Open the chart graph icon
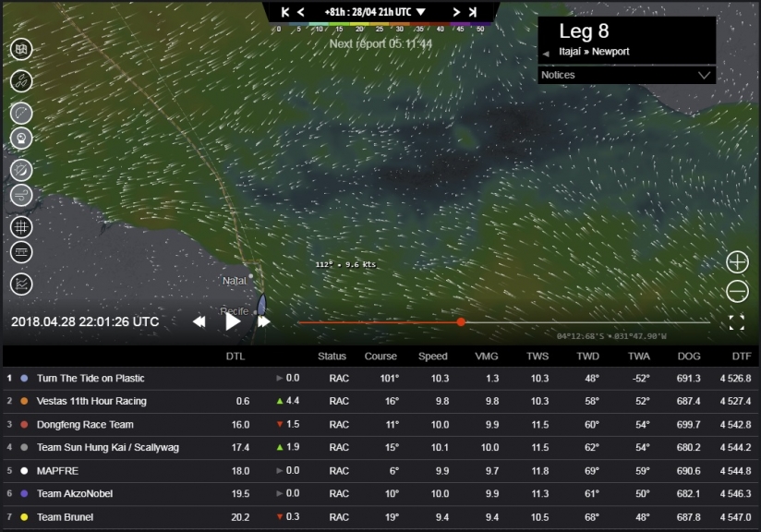The width and height of the screenshot is (761, 532). [21, 284]
